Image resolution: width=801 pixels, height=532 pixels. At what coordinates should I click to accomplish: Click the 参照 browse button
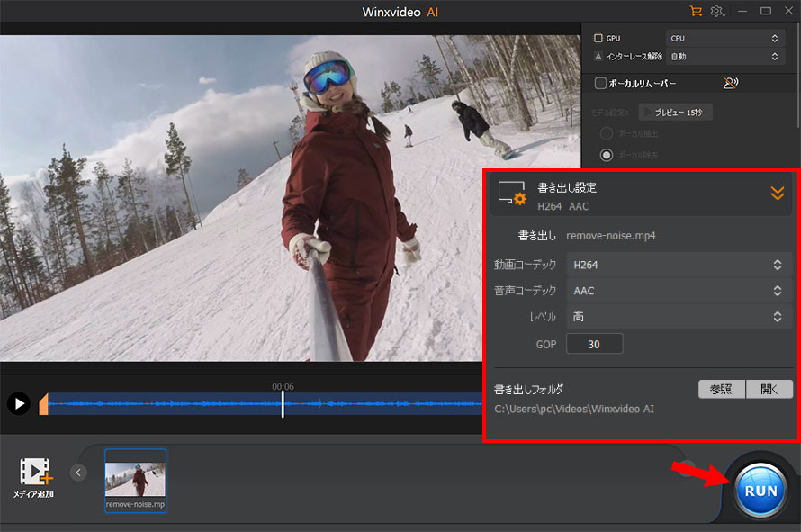click(x=721, y=389)
